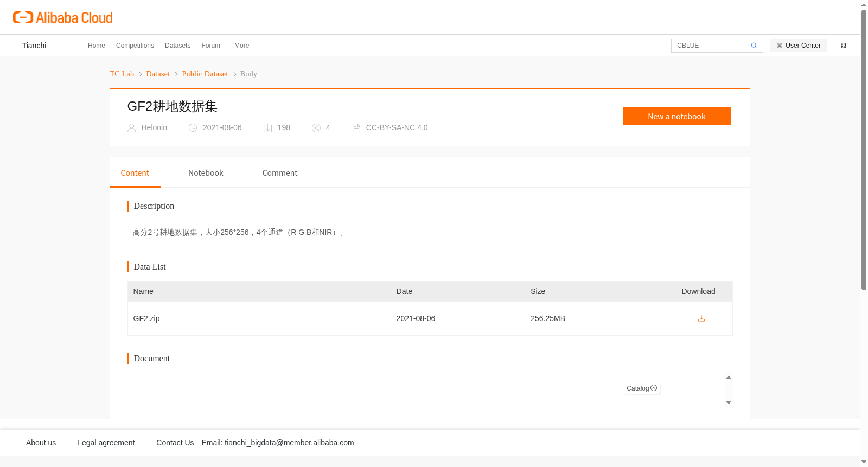The height and width of the screenshot is (467, 868).
Task: Click the Alibaba Cloud logo
Action: [x=63, y=17]
